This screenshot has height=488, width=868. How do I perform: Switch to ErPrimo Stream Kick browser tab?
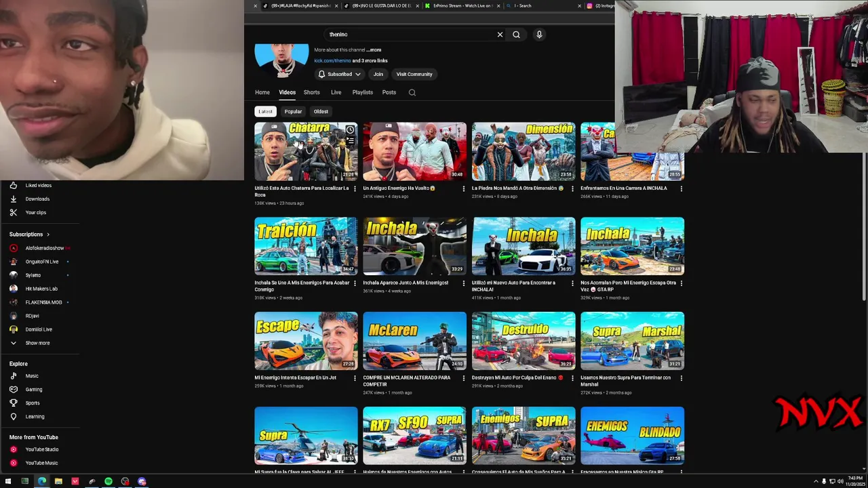point(462,5)
